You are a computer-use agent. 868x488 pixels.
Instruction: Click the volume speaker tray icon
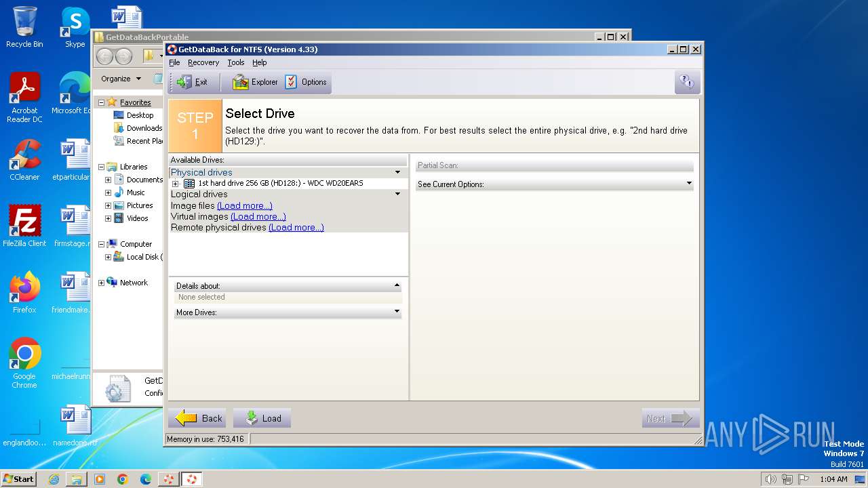[x=770, y=479]
